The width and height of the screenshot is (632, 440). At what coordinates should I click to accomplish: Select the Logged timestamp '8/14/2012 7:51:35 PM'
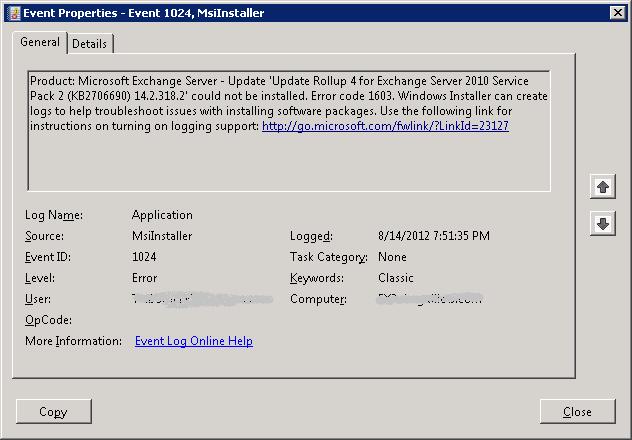click(434, 236)
